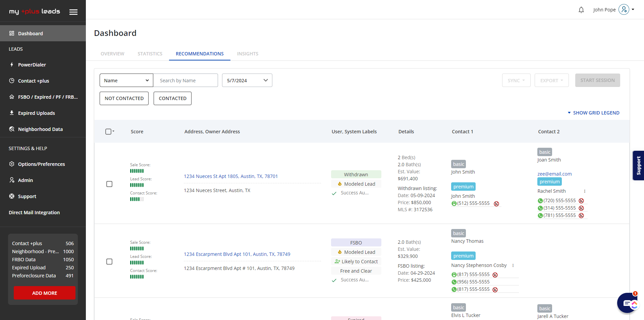Open the 5/7/2024 date dropdown
This screenshot has width=644, height=320.
tap(247, 81)
